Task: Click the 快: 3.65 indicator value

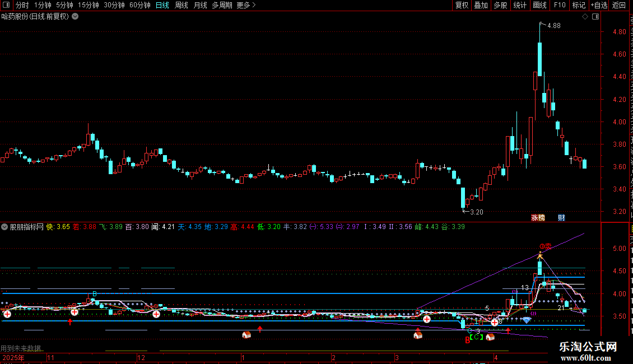Action: coord(58,227)
